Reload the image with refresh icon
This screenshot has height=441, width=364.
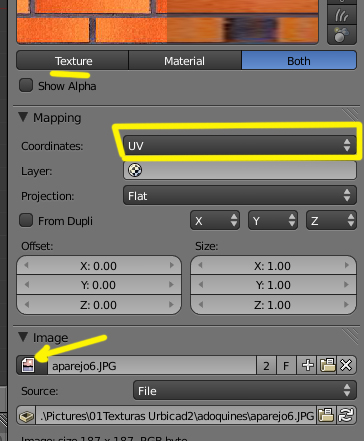346,416
